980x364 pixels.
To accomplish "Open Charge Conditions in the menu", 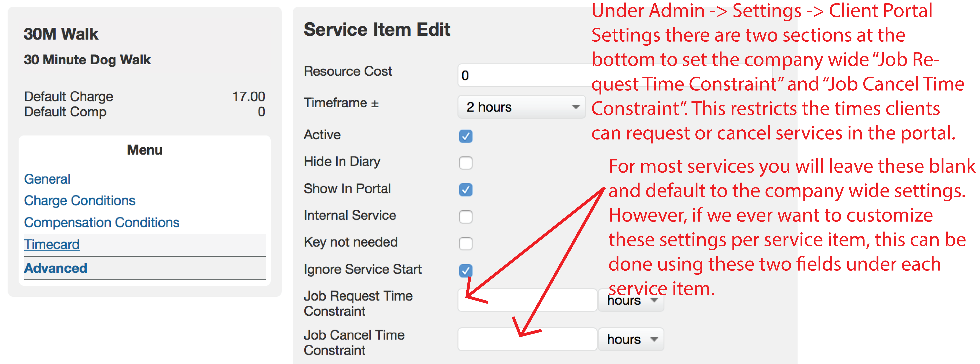I will click(80, 201).
